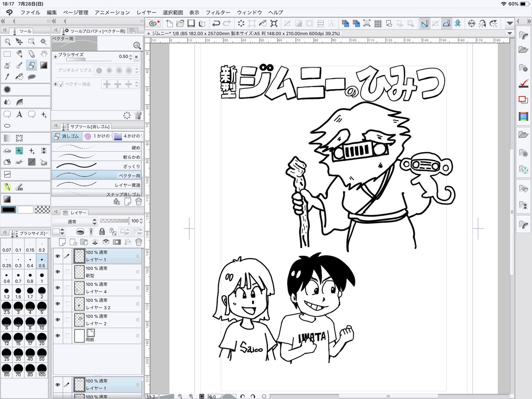Open the 通常 blending mode dropdown
The image size is (532, 399).
click(75, 221)
